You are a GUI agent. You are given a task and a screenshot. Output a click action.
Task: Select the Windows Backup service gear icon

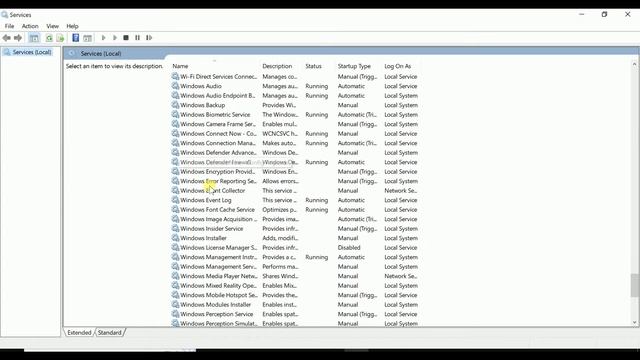point(176,105)
